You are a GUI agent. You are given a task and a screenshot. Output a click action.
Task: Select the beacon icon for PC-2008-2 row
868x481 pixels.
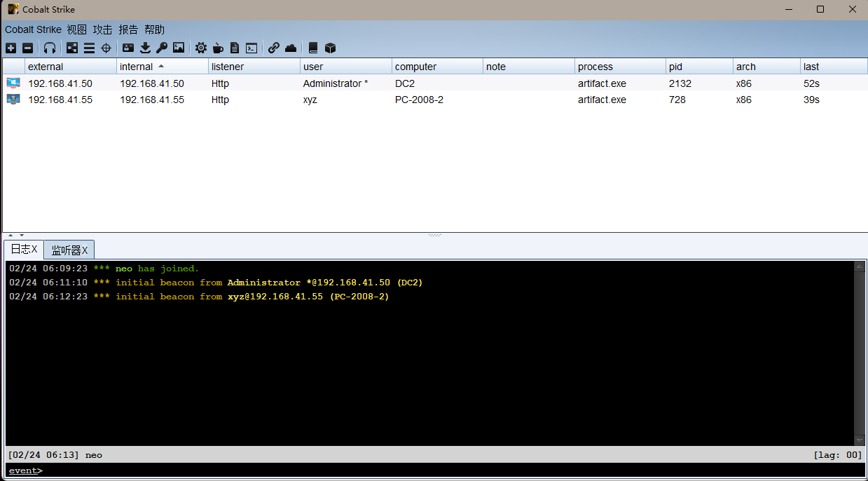(13, 99)
